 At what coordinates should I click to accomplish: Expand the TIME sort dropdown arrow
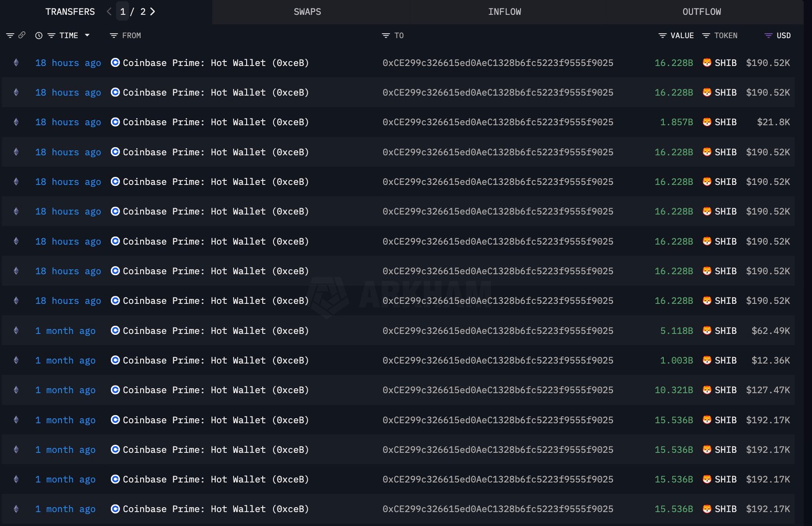pos(87,35)
